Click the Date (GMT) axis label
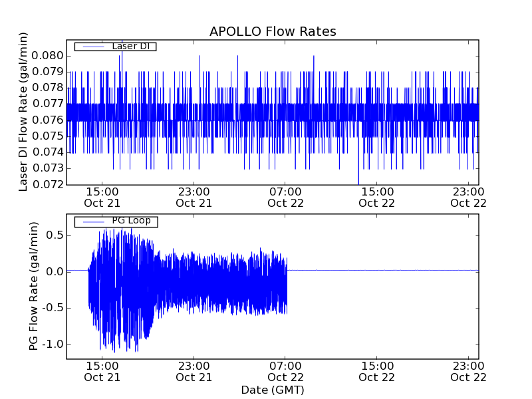The height and width of the screenshot is (399, 532). (273, 390)
